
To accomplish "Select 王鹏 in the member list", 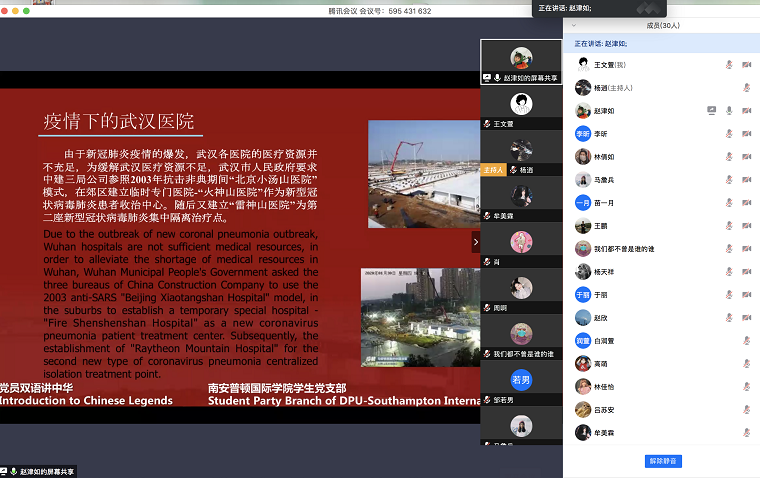I will (x=601, y=226).
